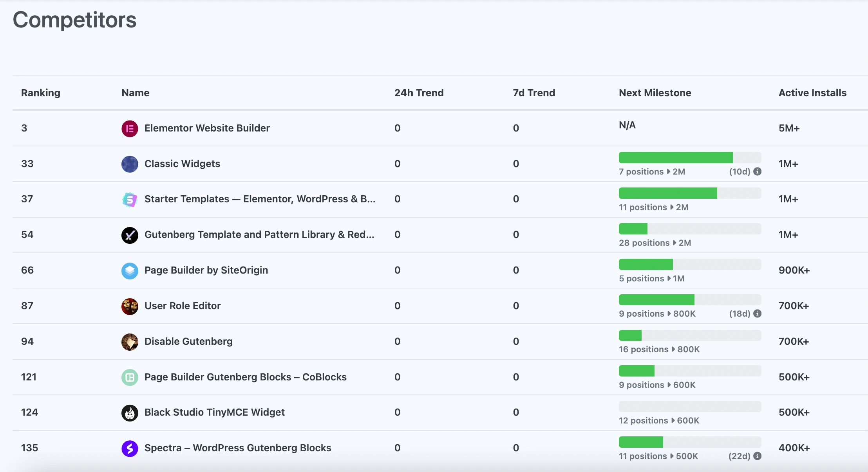Screen dimensions: 868x472
Task: Click the Starter Templates plugin icon
Action: pos(130,200)
